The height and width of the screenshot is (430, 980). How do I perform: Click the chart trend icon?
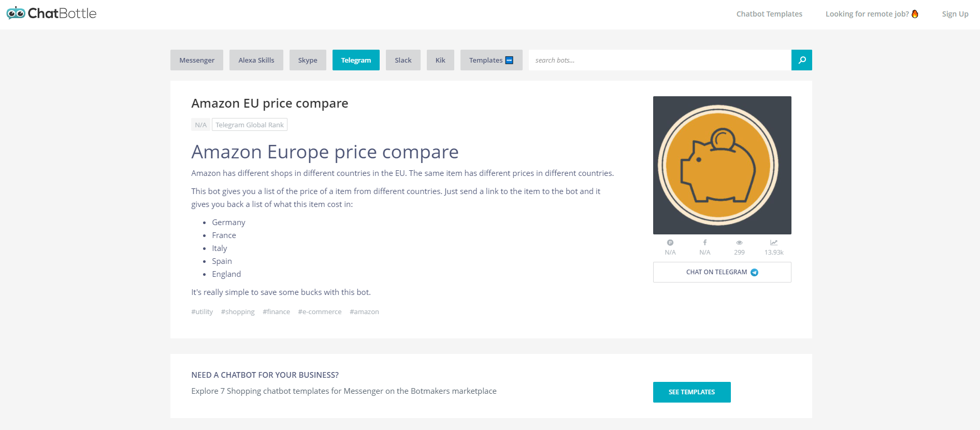[773, 242]
